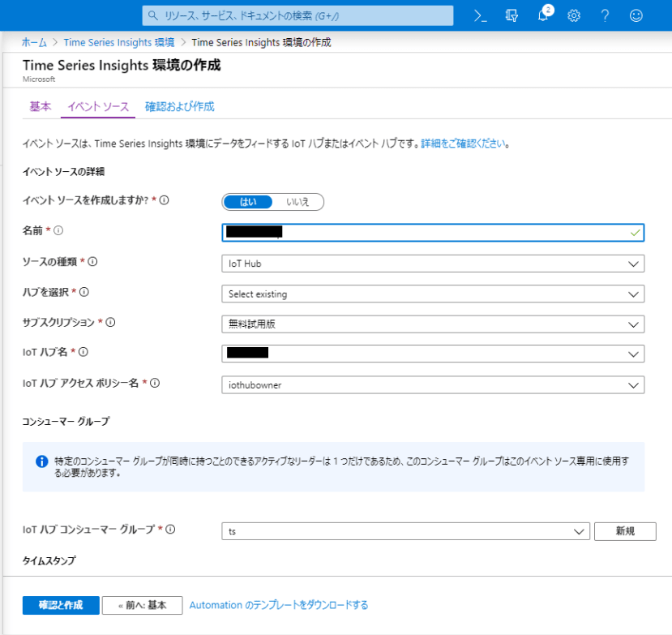Click 新規 to create consumer group
672x635 pixels.
tap(625, 531)
